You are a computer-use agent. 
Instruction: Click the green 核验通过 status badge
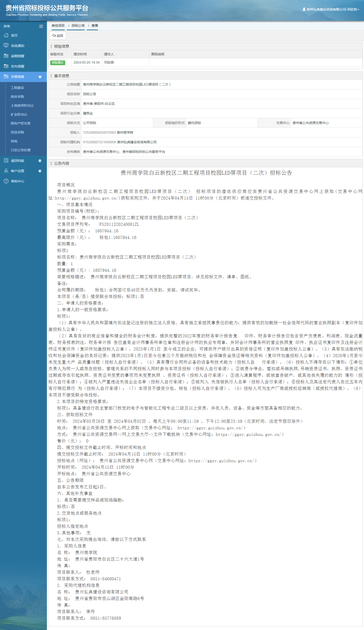tap(58, 62)
